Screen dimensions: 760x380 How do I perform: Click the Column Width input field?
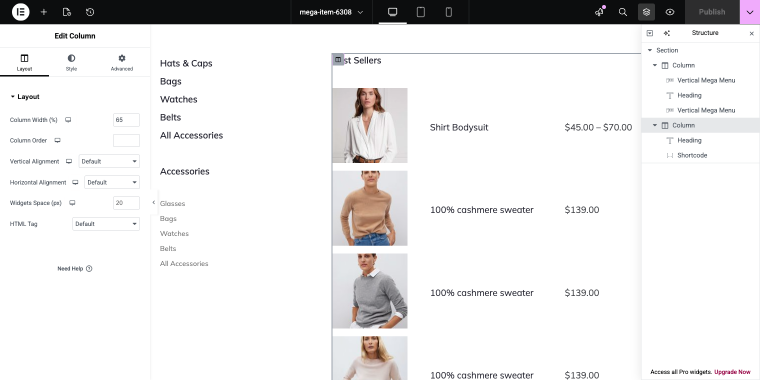coord(126,120)
